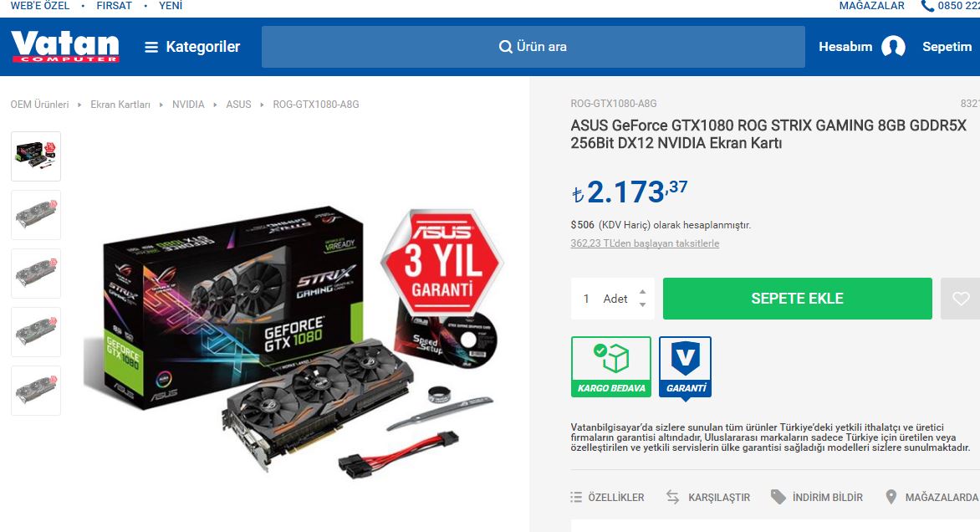Click the MAĞAZALAR link at top
Viewport: 980px width, 532px height.
(x=871, y=6)
